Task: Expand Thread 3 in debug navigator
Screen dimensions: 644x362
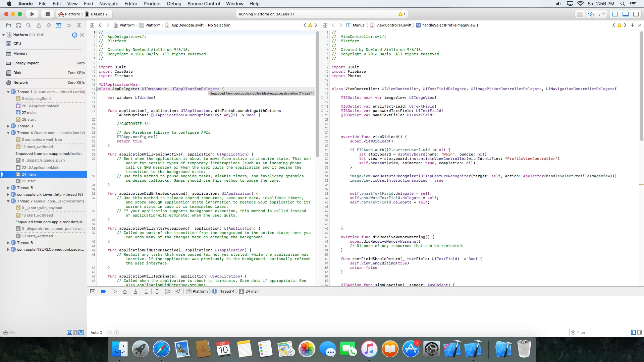Action: [8, 126]
